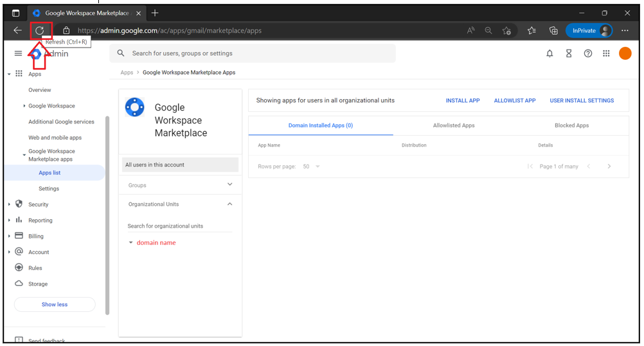The height and width of the screenshot is (346, 644).
Task: Click ALLOWLIST APP
Action: (x=515, y=100)
